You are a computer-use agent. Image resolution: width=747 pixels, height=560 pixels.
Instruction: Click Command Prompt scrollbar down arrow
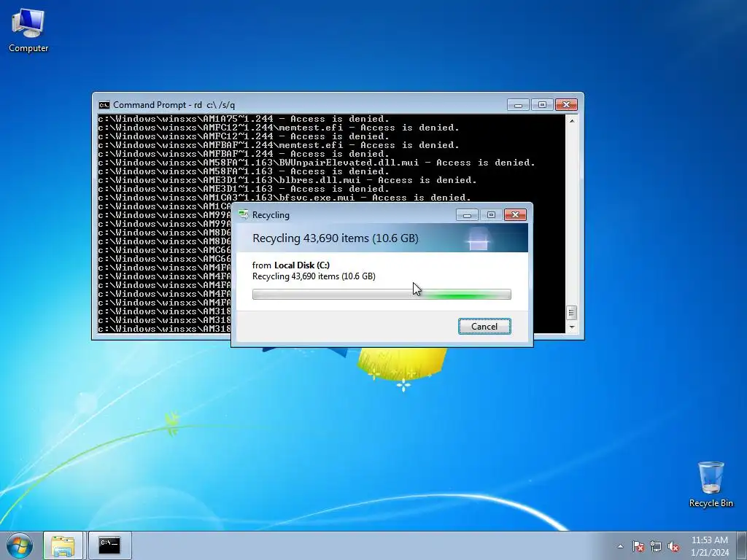coord(572,327)
